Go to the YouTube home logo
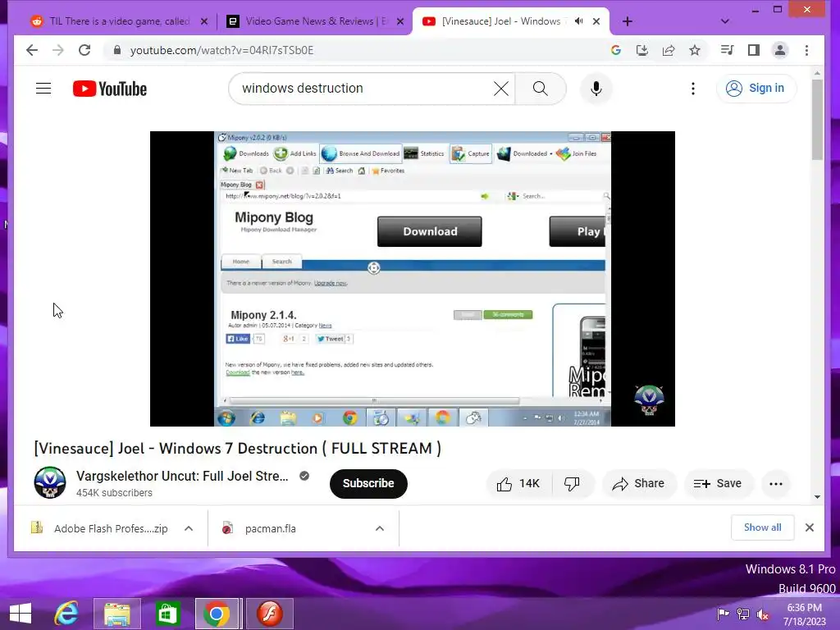 (110, 89)
